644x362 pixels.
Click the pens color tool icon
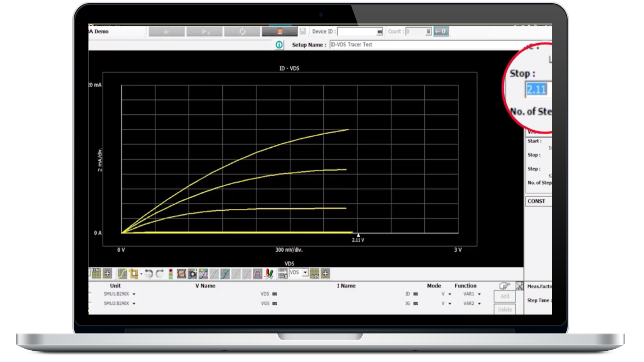click(x=269, y=274)
